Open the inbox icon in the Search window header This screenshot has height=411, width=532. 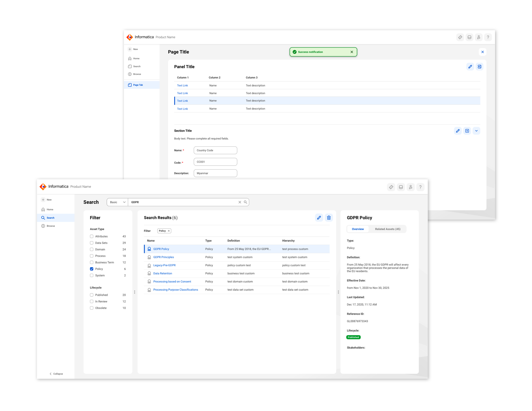pyautogui.click(x=401, y=187)
